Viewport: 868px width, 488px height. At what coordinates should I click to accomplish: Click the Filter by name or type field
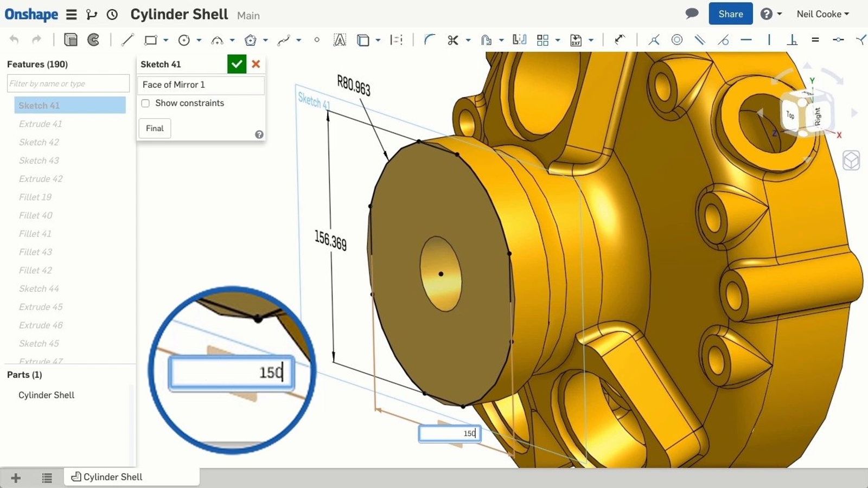click(68, 84)
